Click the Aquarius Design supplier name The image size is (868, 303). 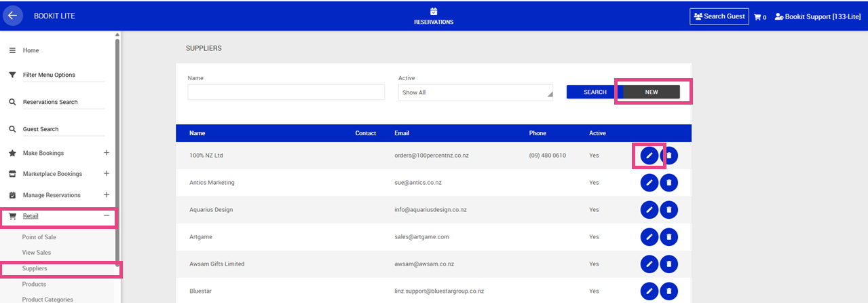211,210
